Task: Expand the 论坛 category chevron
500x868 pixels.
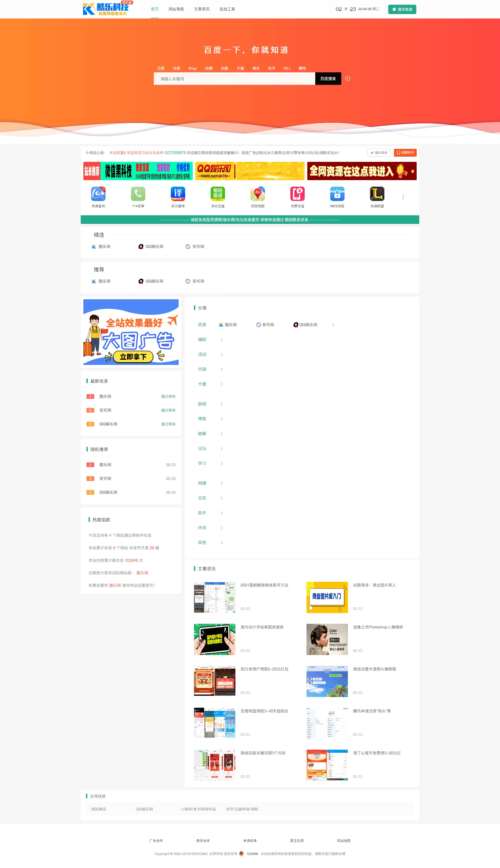Action: pyautogui.click(x=222, y=448)
